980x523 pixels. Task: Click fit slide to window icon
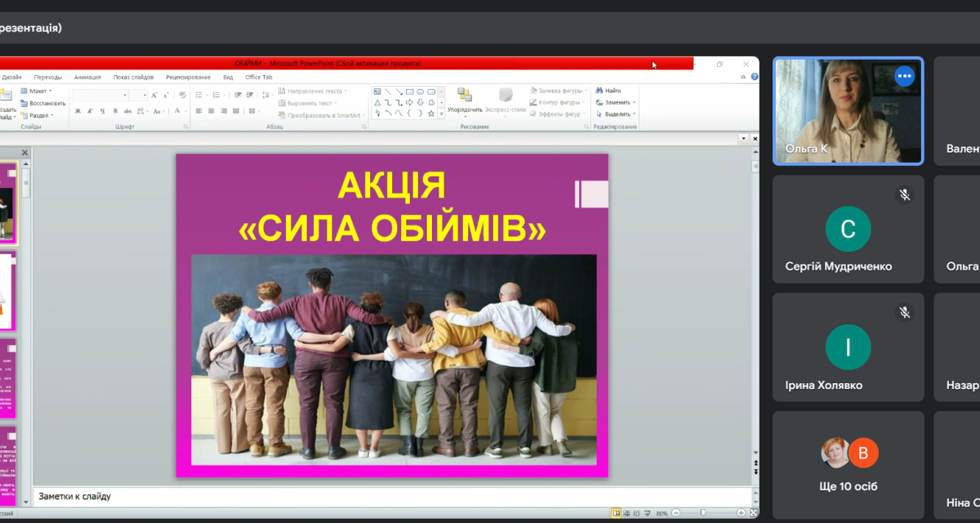click(x=752, y=513)
